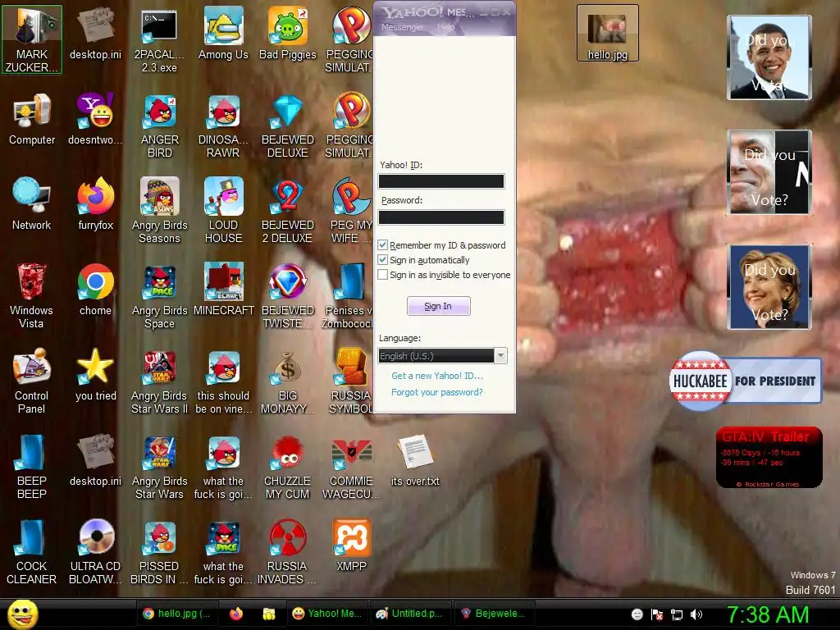Launch Firefox from the taskbar

coord(236,614)
